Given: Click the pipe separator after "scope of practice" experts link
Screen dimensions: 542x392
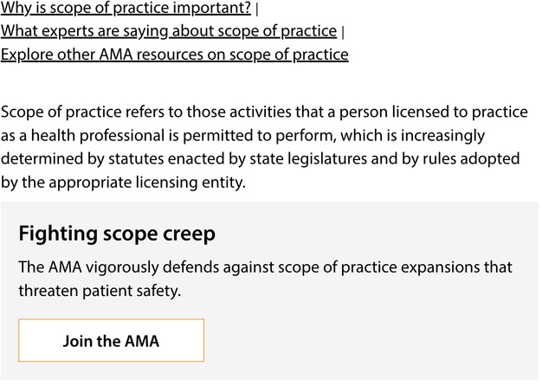Looking at the screenshot, I should coord(343,33).
